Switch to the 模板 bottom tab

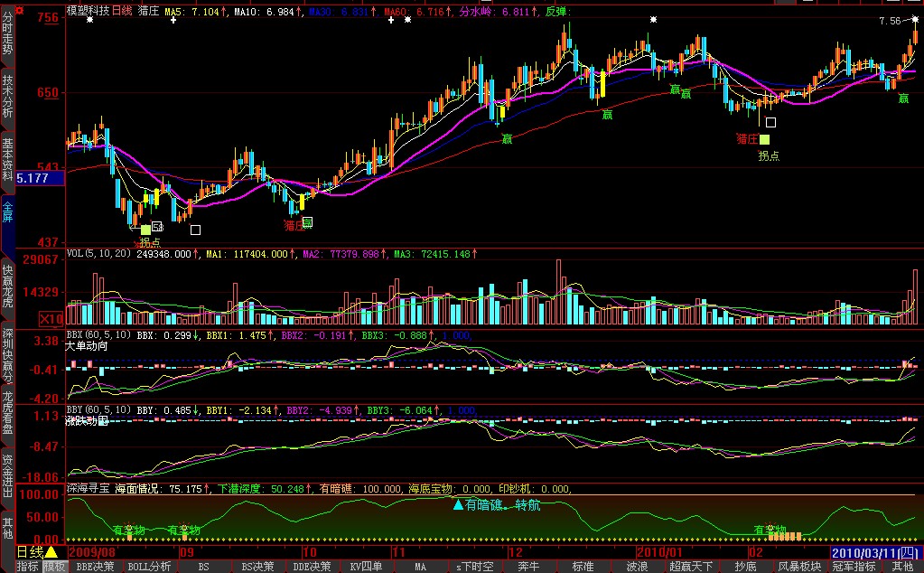[x=54, y=567]
